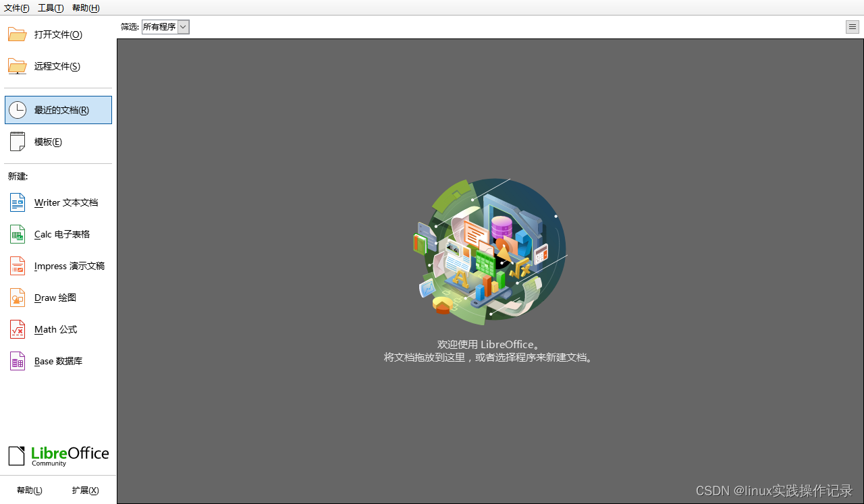
Task: Open the hamburger actions menu at top right
Action: point(853,27)
